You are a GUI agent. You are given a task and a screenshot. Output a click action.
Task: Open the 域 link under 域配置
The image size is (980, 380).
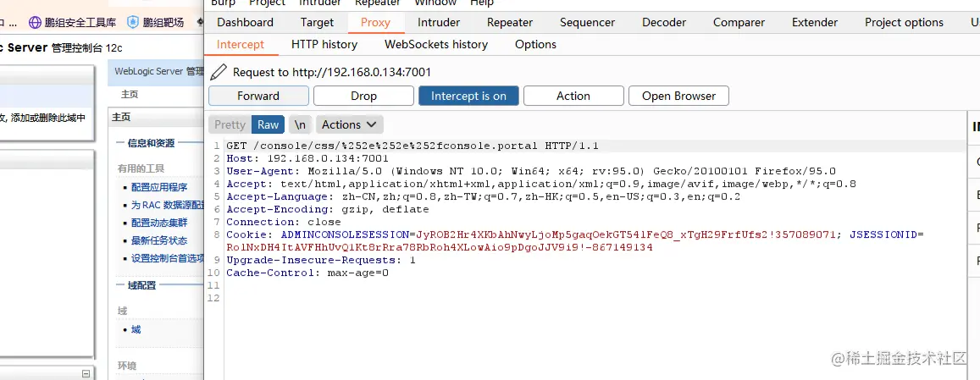tap(136, 329)
